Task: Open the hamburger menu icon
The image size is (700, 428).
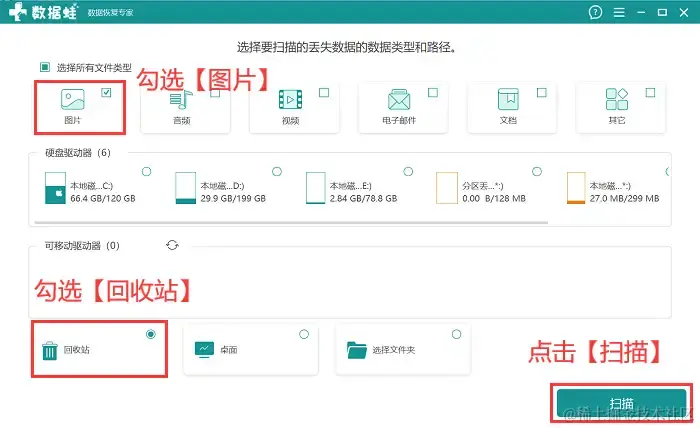Action: click(x=619, y=12)
